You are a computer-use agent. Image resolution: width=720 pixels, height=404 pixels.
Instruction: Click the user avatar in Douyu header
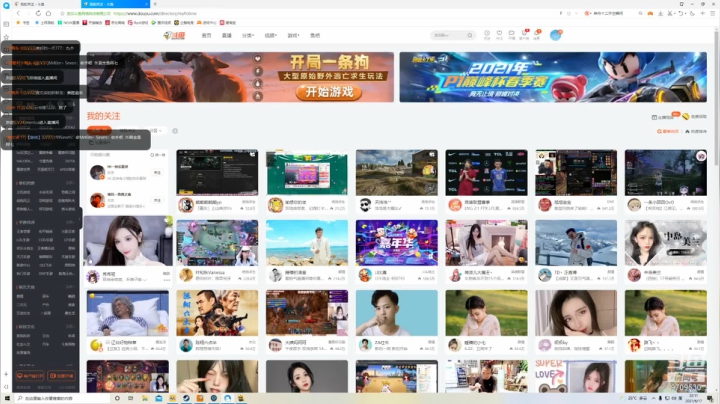555,35
